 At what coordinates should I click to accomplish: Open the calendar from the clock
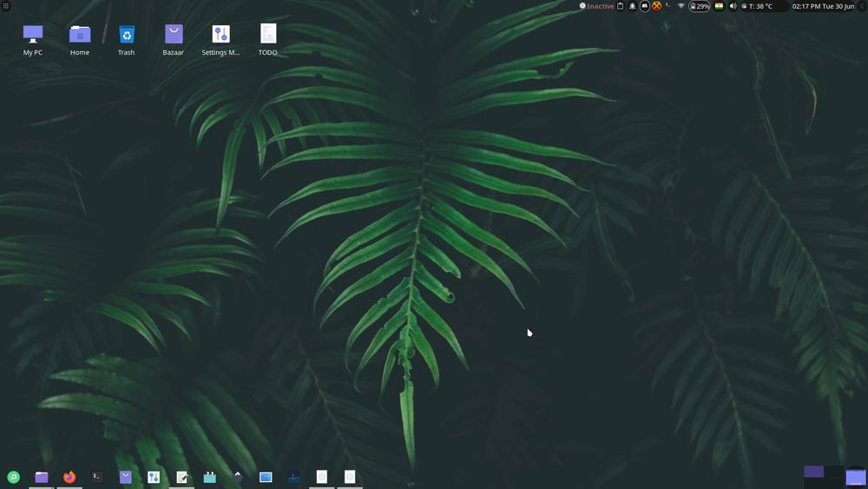coord(827,6)
